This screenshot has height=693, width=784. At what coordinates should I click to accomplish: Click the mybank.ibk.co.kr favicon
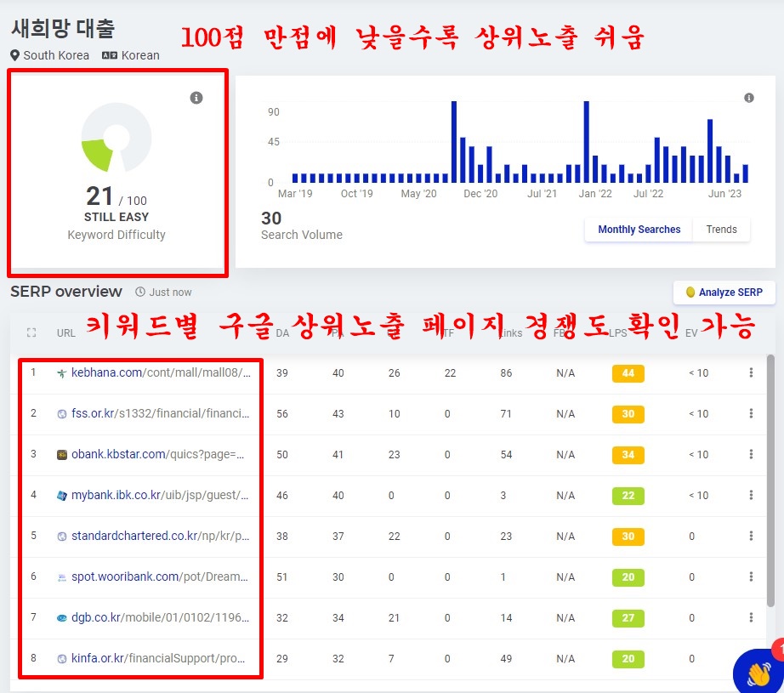(62, 496)
